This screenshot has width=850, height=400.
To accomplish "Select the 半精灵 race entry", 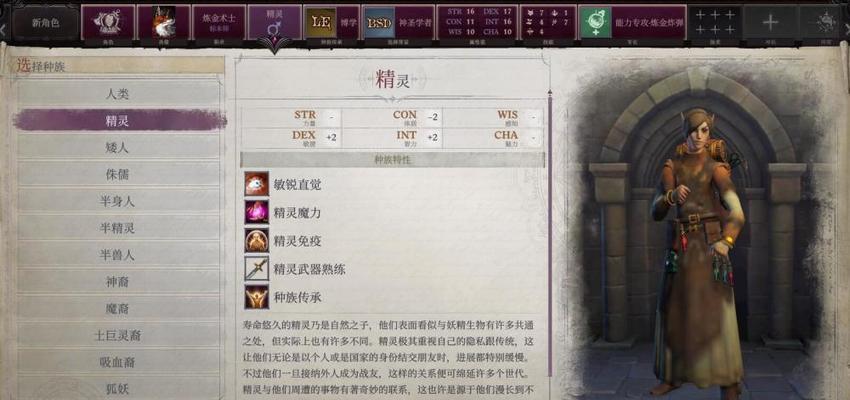I will [x=118, y=228].
